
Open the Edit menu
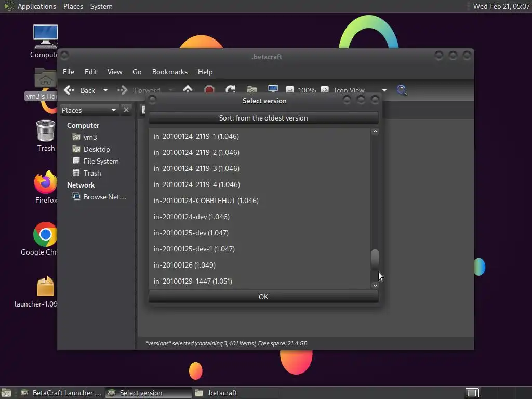[90, 72]
